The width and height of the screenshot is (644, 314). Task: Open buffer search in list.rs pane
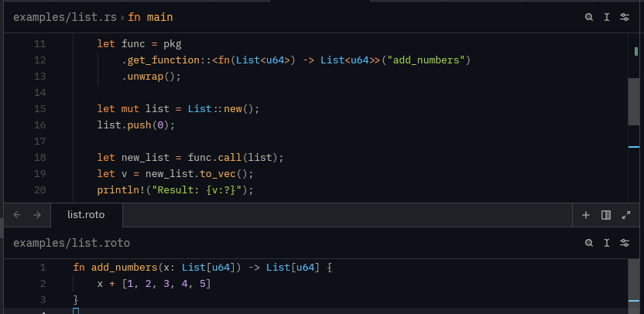(x=589, y=17)
